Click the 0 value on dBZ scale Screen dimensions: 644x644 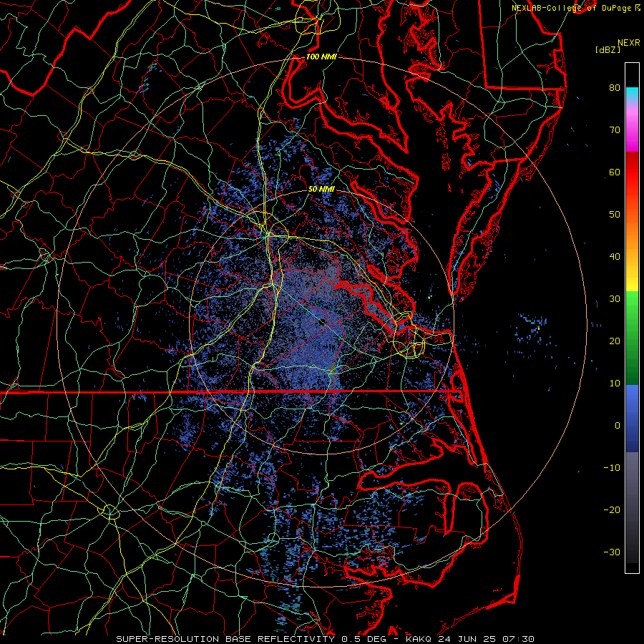pos(618,426)
